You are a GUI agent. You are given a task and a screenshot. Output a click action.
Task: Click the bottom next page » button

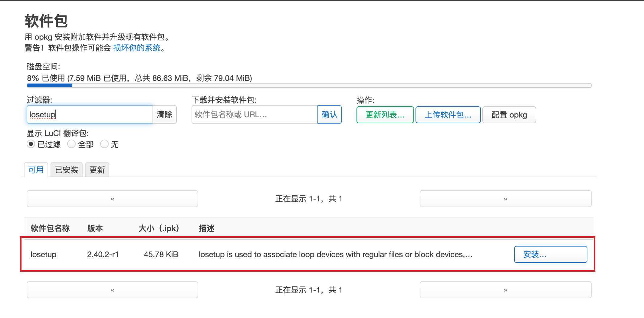(x=505, y=290)
